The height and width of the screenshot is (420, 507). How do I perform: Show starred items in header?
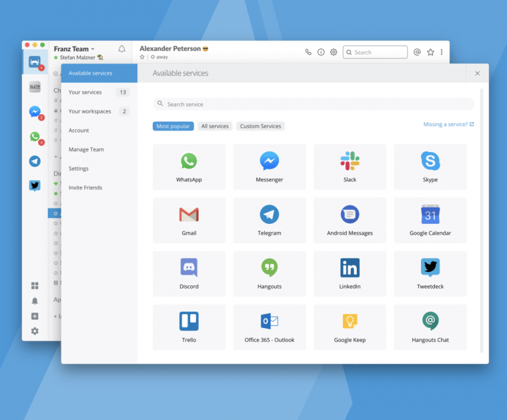point(430,52)
